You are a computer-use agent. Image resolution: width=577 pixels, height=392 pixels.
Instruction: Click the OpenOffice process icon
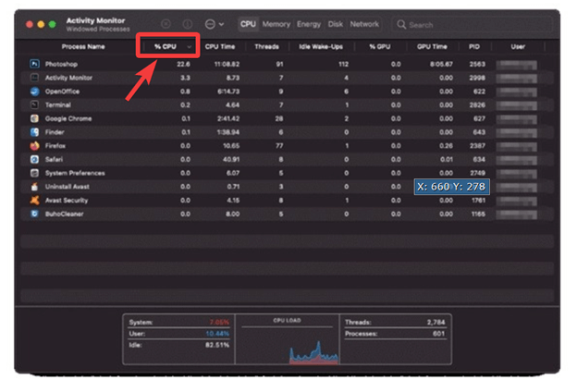click(34, 92)
